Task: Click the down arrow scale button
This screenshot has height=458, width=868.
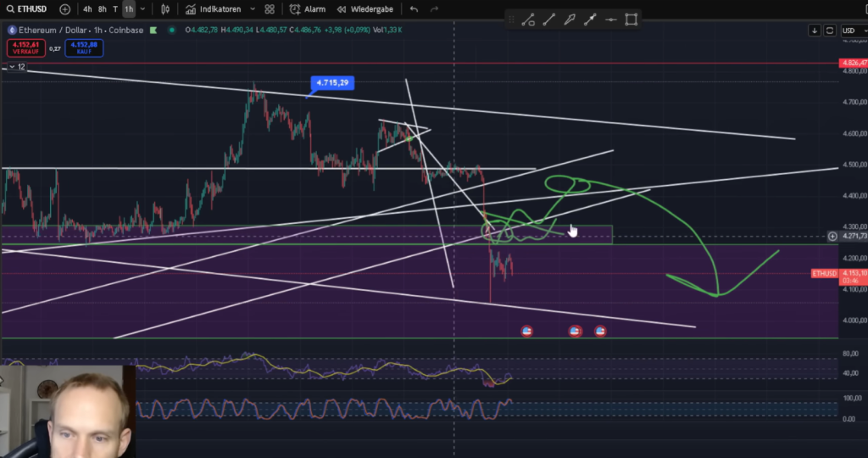Action: tap(815, 31)
